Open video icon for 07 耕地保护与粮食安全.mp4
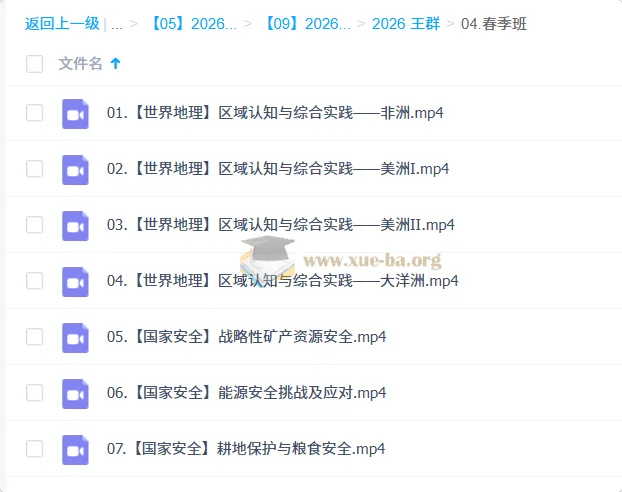Viewport: 622px width, 492px height. [75, 450]
